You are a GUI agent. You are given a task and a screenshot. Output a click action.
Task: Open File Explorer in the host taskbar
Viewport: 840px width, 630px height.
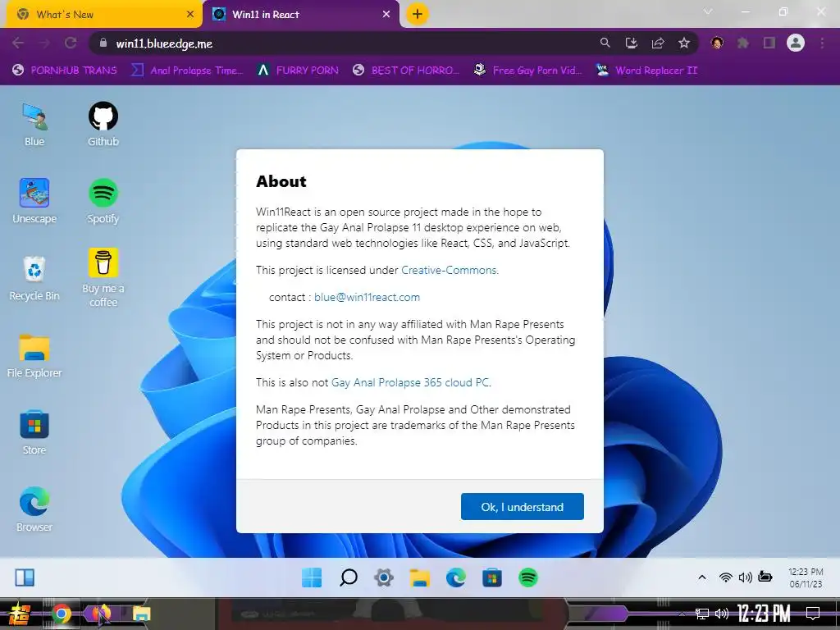pos(141,614)
